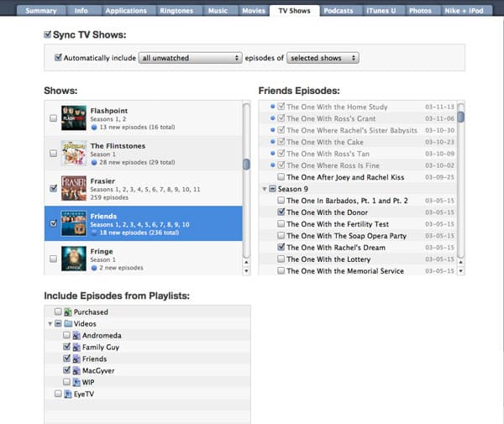
Task: Check The One With the Fertility Test
Action: [x=281, y=223]
